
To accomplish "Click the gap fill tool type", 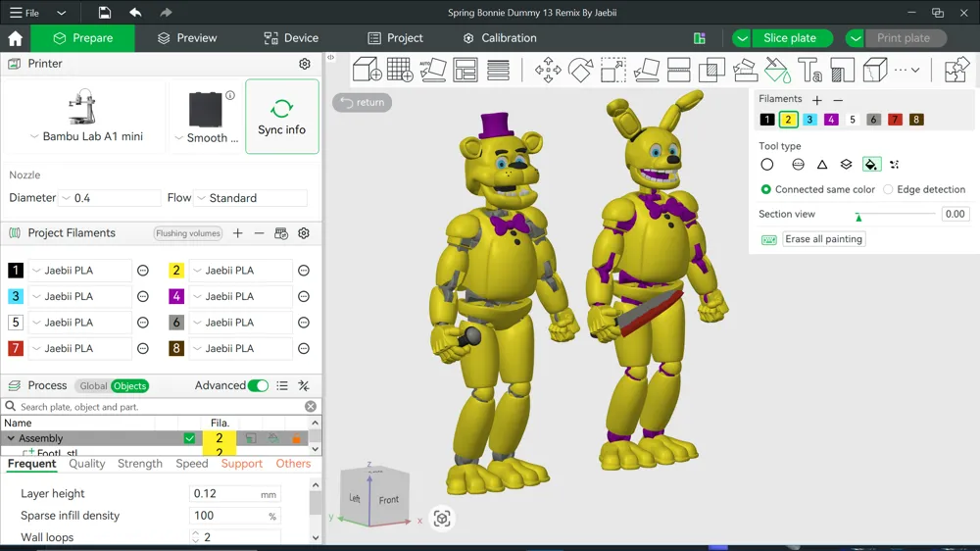I will click(895, 165).
